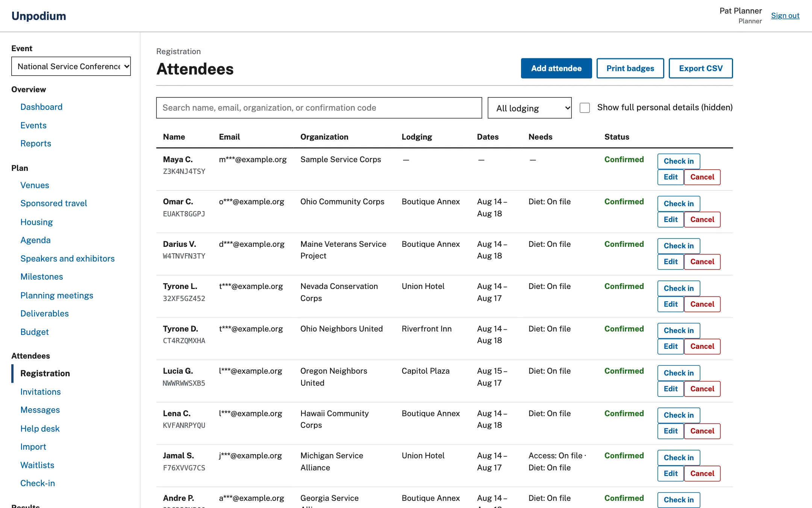Cancel Lucia G.'s registration
The image size is (812, 508).
[702, 389]
